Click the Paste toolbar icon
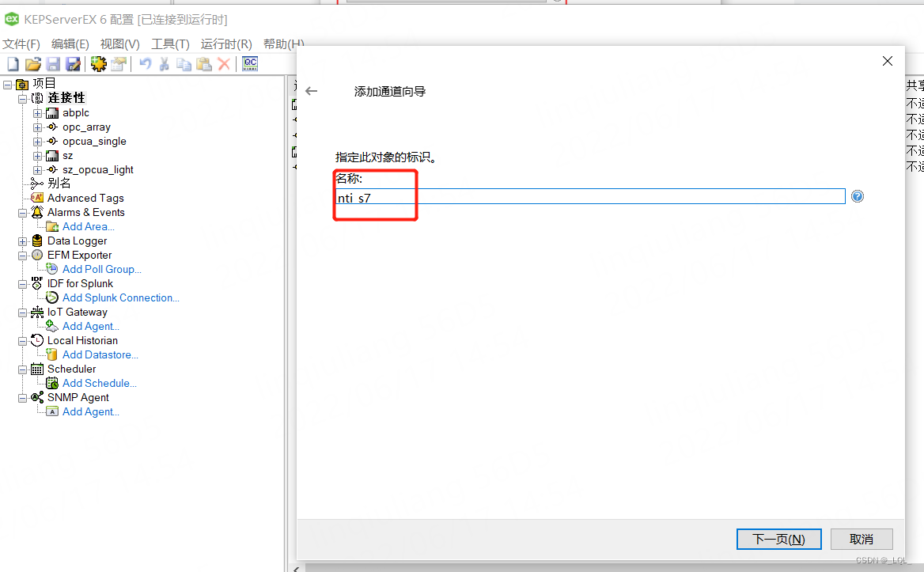This screenshot has width=924, height=572. coord(204,63)
